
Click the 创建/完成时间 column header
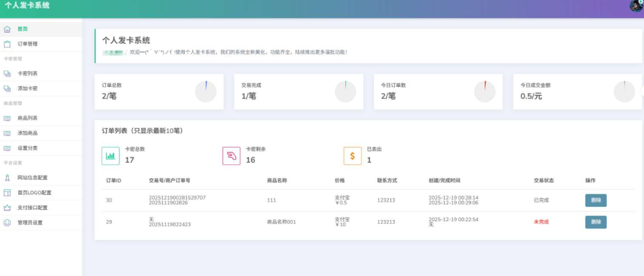445,180
